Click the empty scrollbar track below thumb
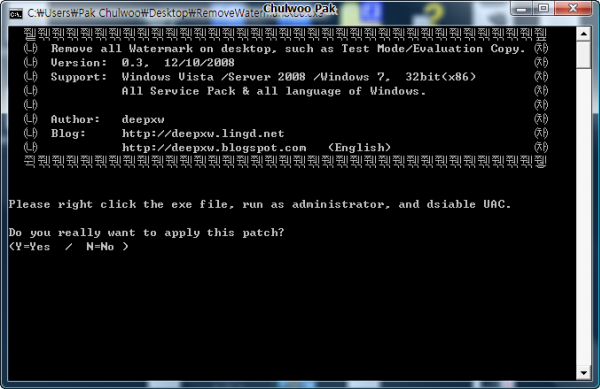 [583, 217]
